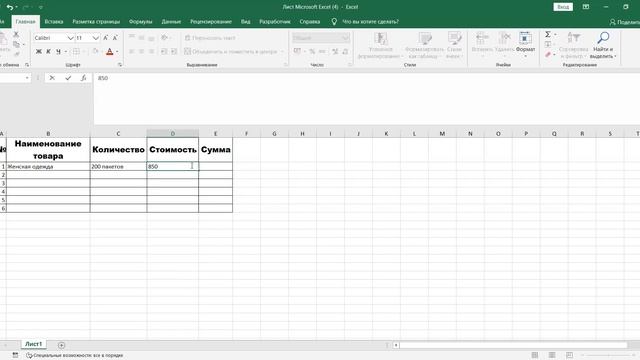
Task: Click the Undo arrow in the title bar
Action: pyautogui.click(x=9, y=7)
